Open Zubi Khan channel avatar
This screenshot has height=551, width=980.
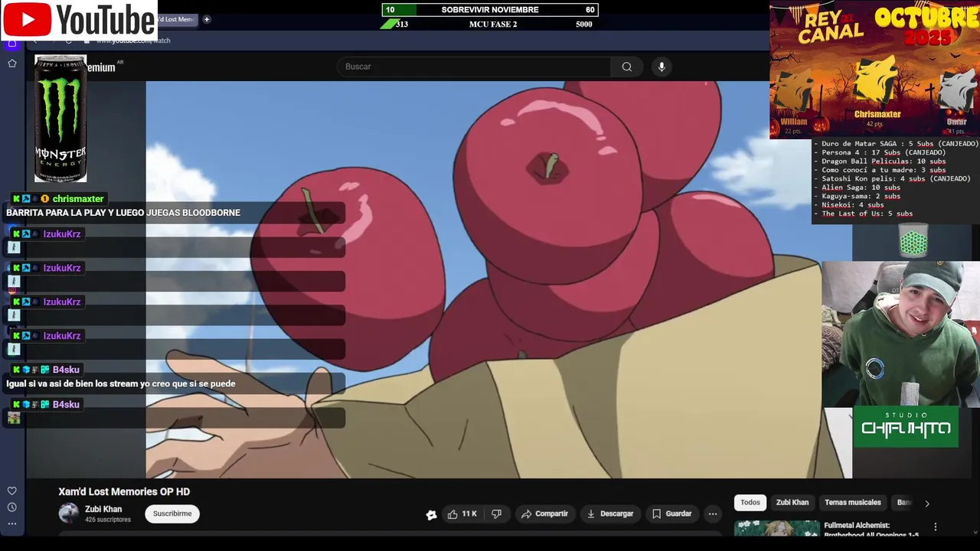pos(69,514)
